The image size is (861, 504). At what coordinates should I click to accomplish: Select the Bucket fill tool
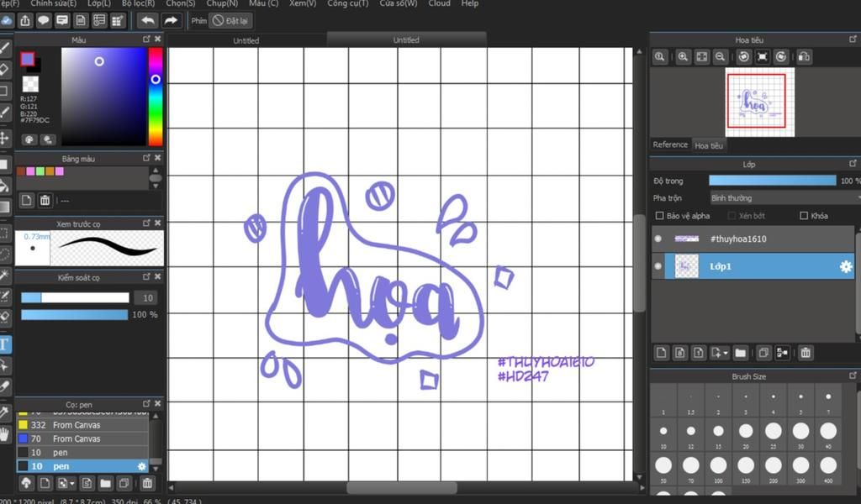point(4,186)
